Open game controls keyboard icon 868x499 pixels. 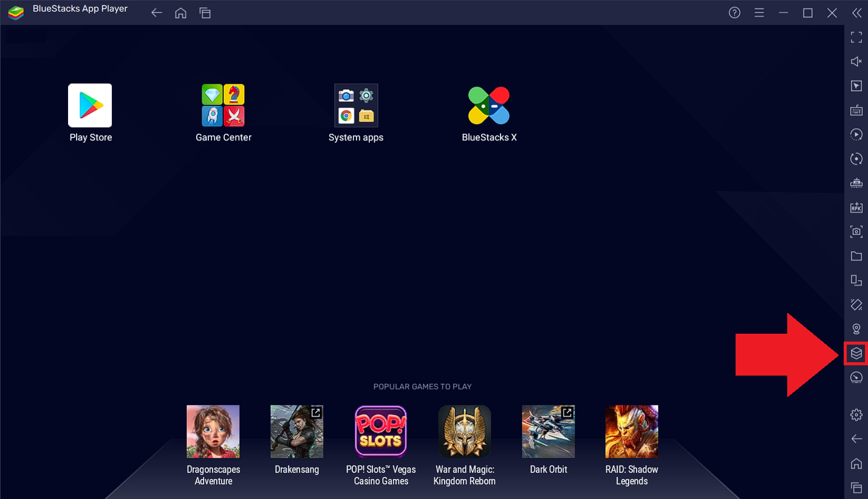[x=856, y=110]
